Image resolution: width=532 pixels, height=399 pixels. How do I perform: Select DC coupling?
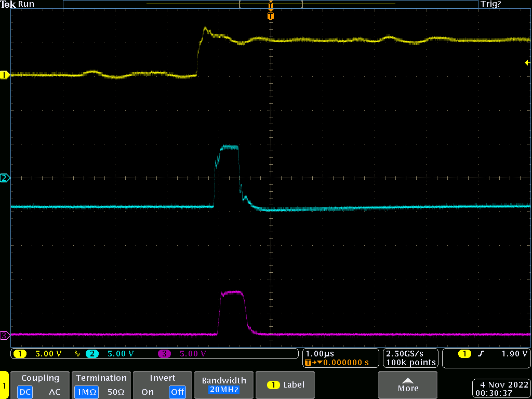pos(25,392)
